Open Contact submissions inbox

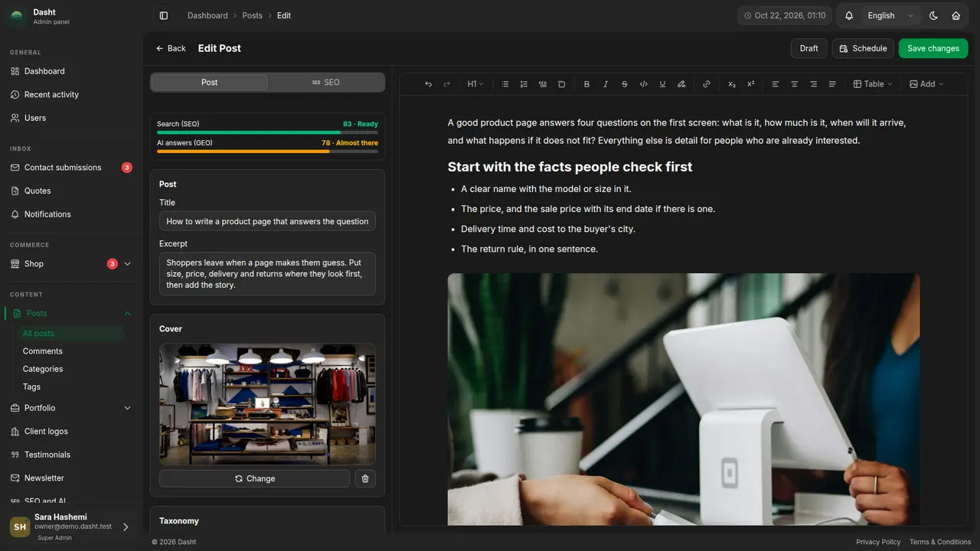coord(71,168)
